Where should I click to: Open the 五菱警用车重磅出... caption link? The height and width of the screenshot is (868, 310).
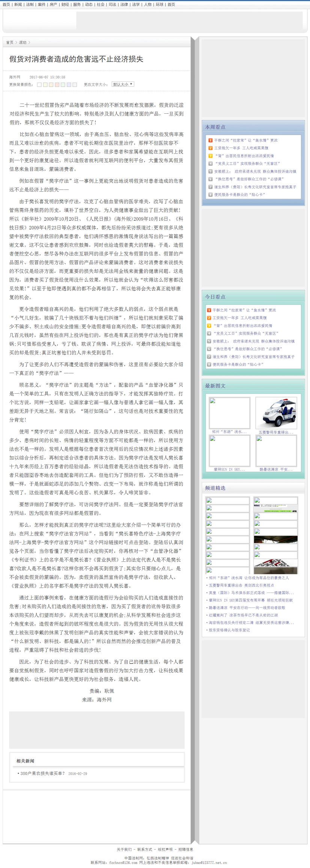[276, 432]
